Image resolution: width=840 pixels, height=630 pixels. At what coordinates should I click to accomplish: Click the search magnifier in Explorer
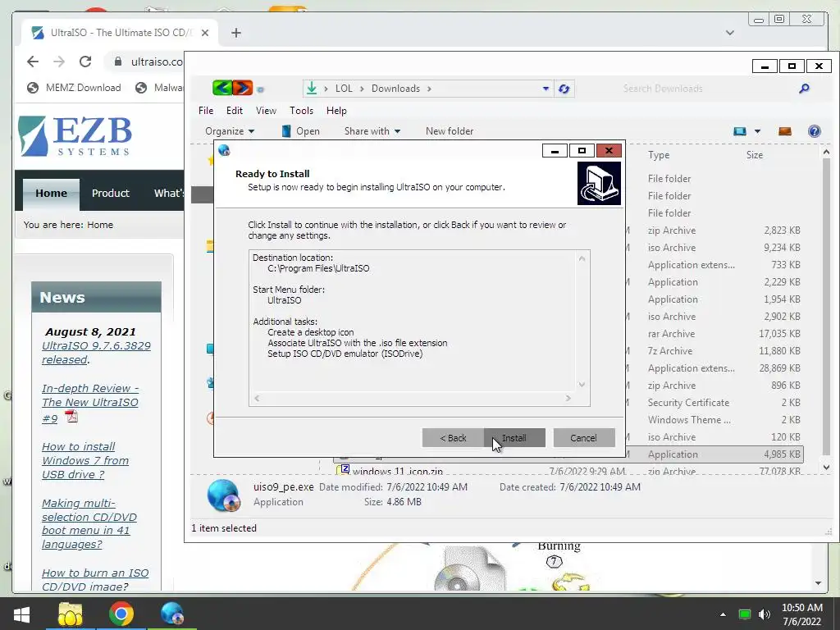pos(804,89)
